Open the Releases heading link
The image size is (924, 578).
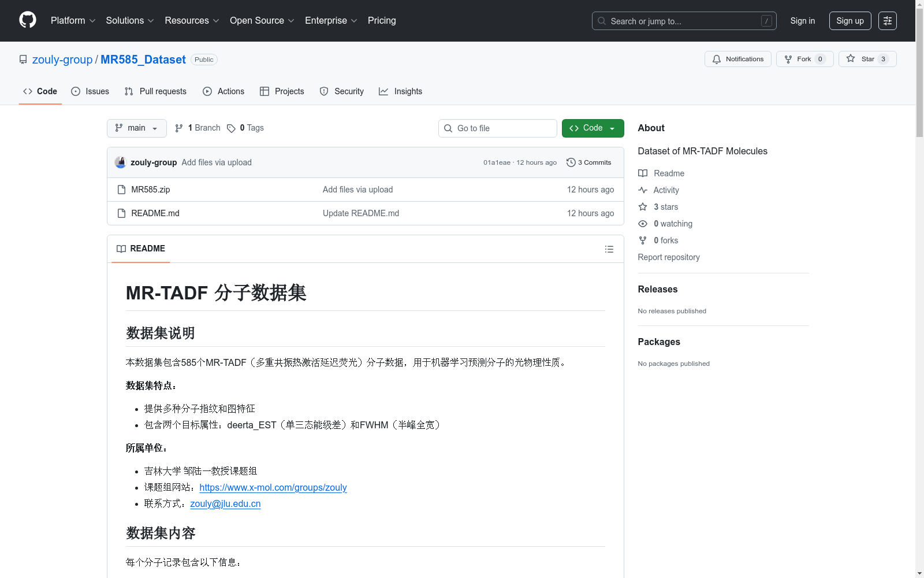(658, 289)
